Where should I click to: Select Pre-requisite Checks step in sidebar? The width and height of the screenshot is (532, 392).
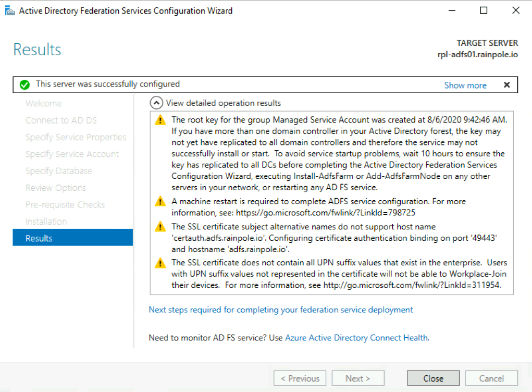tap(65, 205)
